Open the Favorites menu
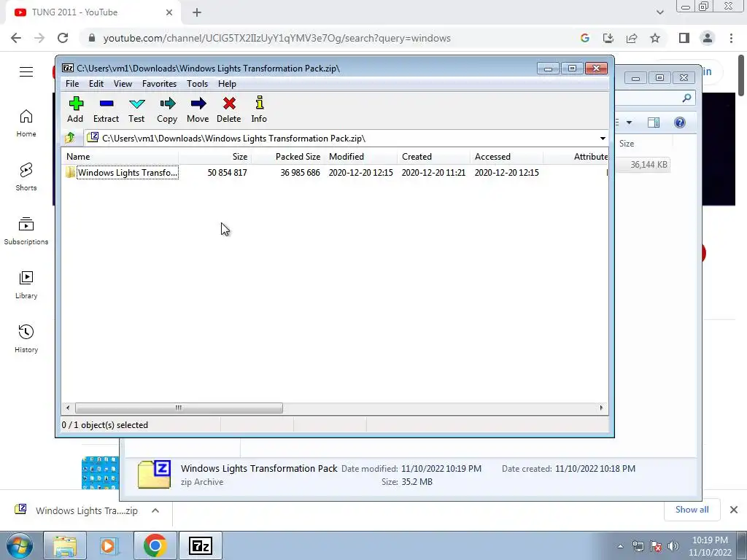This screenshot has height=560, width=747. coord(160,84)
